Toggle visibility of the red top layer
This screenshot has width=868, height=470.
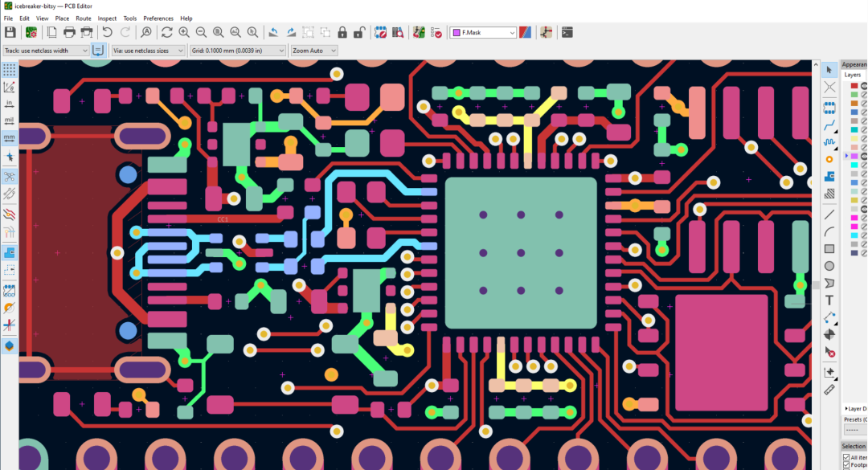click(x=865, y=86)
